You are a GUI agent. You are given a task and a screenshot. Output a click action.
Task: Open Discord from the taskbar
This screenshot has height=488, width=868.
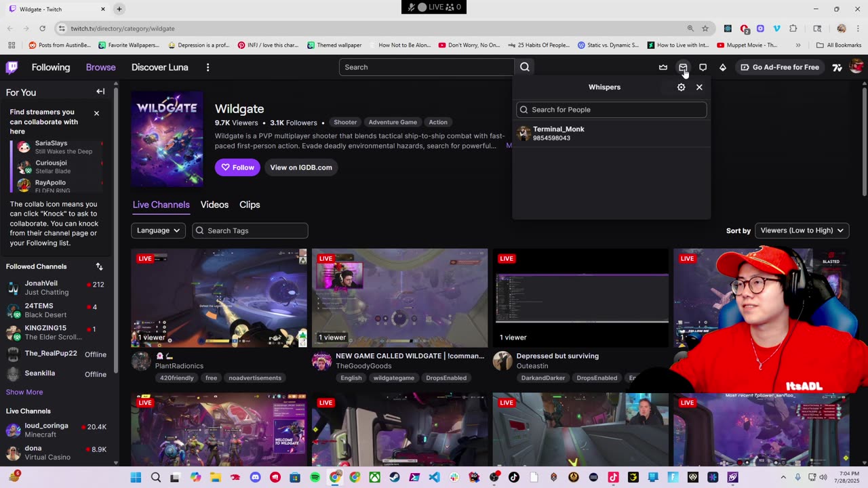coord(255,477)
